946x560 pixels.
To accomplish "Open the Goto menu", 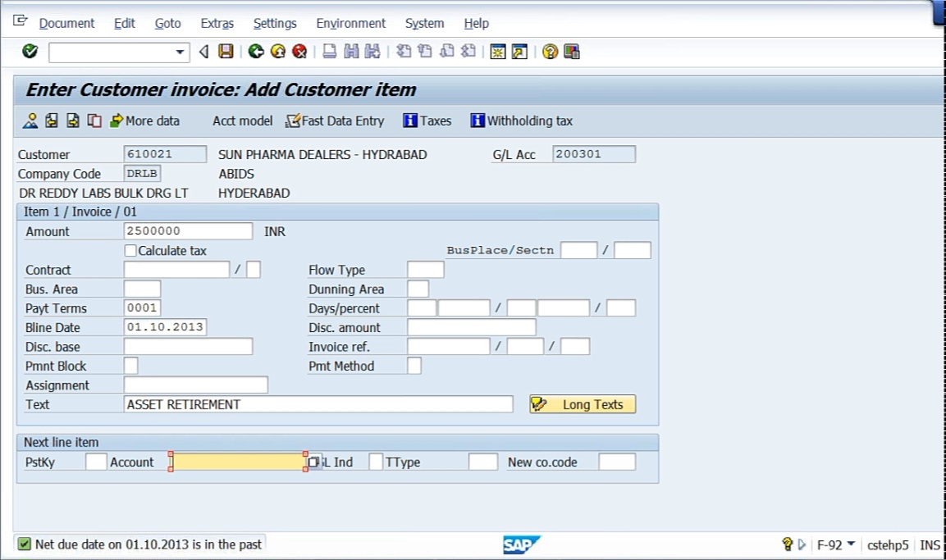I will pyautogui.click(x=167, y=24).
